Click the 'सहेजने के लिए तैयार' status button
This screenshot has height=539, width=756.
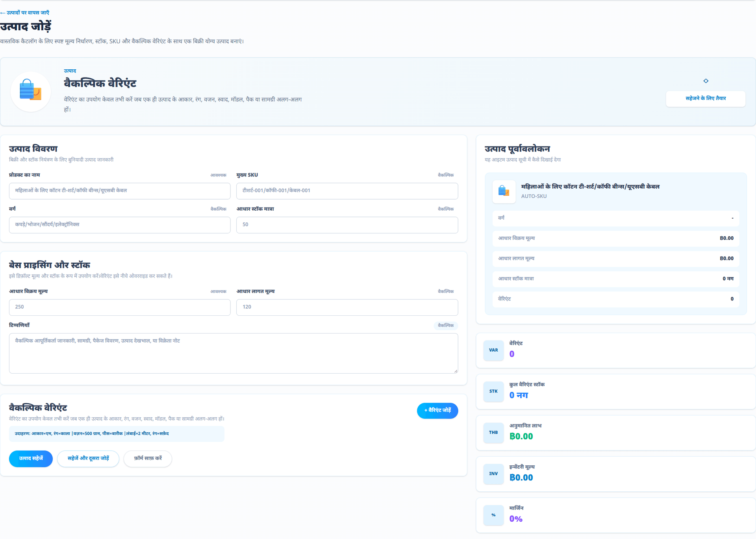706,98
